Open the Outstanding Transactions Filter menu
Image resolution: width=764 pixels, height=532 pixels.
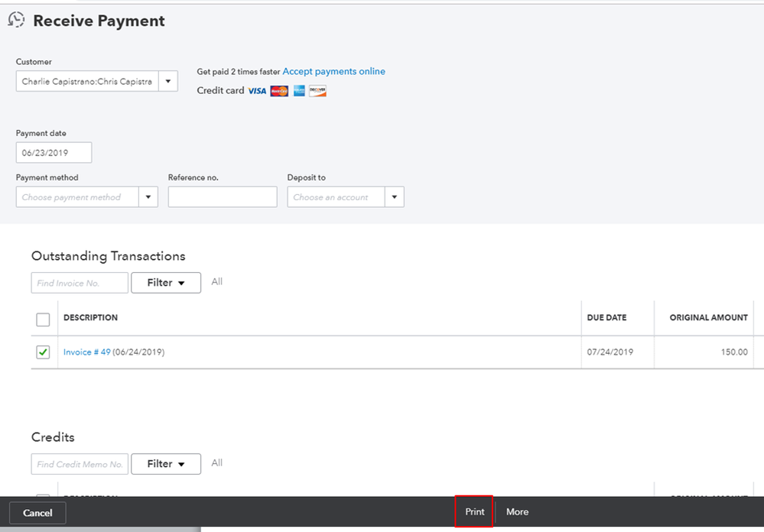pos(166,283)
